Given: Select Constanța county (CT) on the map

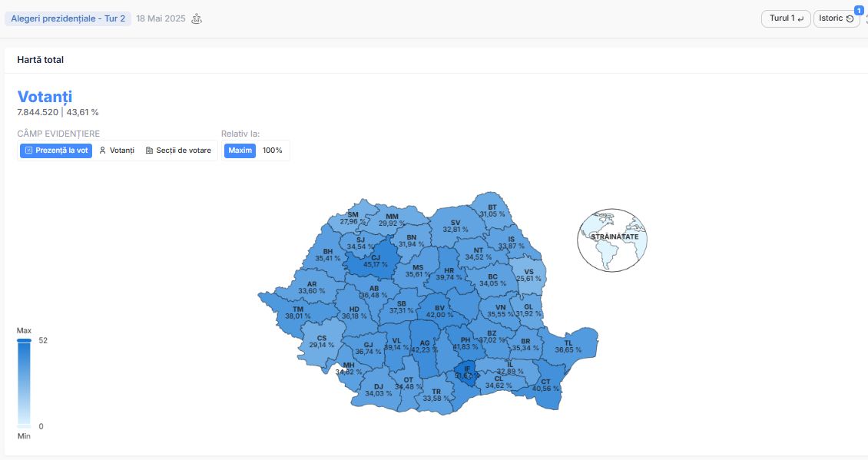Looking at the screenshot, I should [546, 387].
